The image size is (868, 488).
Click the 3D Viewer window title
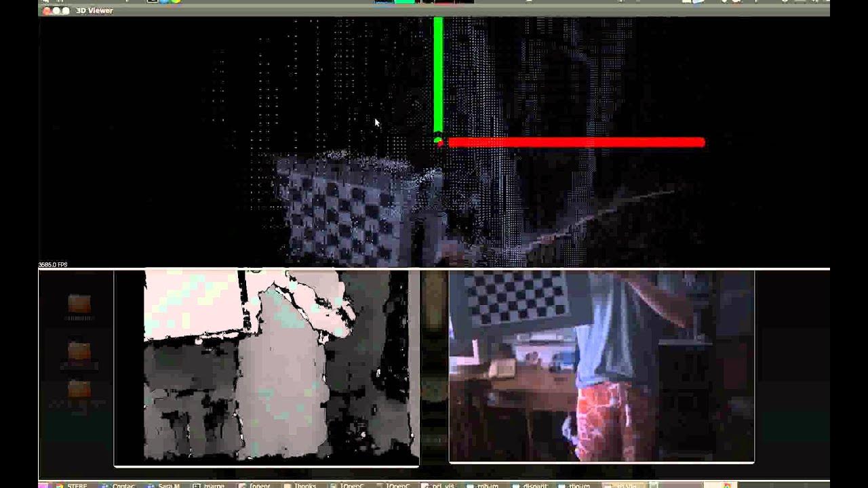point(94,11)
